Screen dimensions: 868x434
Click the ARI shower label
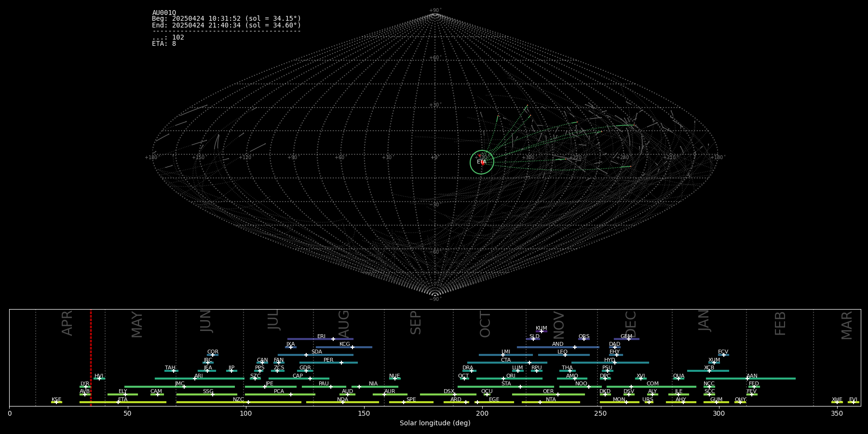pos(199,376)
